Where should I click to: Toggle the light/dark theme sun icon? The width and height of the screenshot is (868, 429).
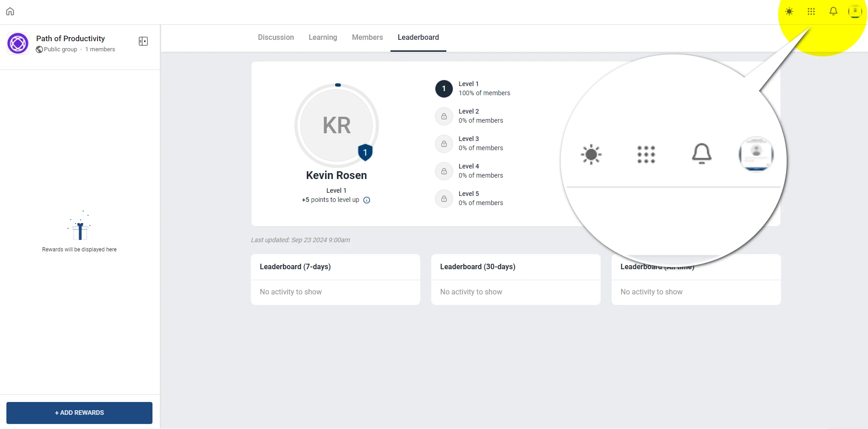point(789,11)
